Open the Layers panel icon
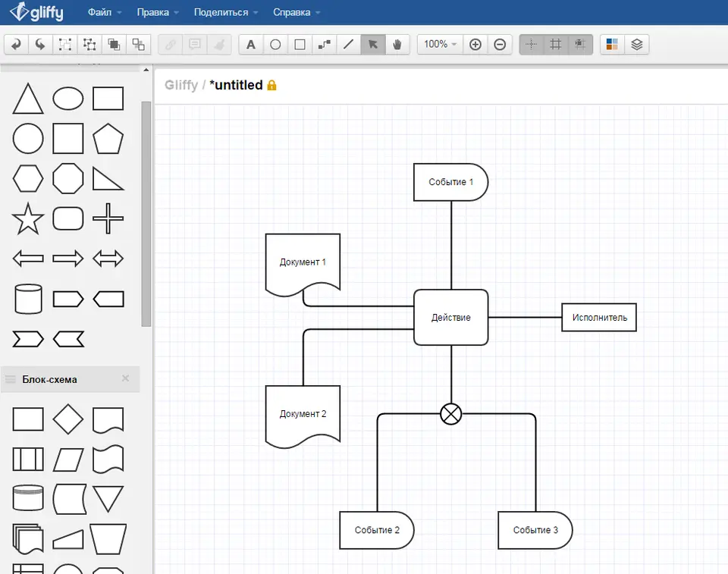728x574 pixels. (x=636, y=45)
